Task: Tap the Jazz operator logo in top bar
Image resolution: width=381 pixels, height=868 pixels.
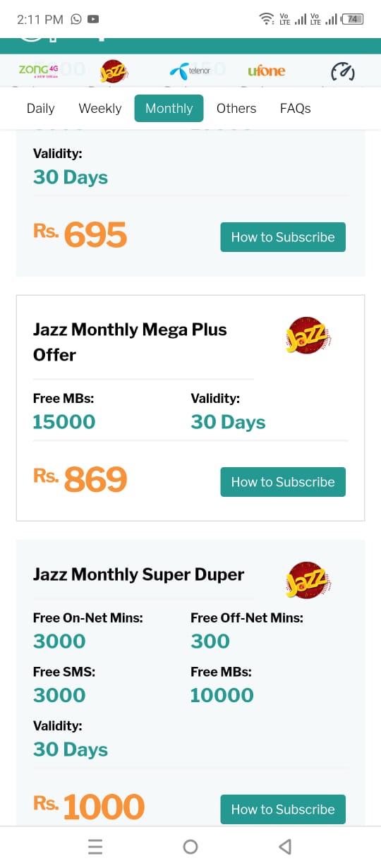Action: (113, 71)
